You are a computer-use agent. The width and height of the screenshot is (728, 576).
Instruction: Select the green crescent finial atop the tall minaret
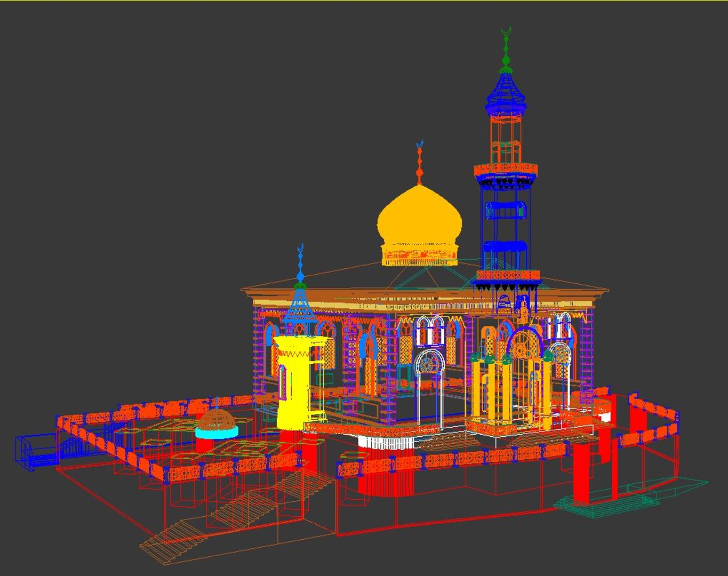(507, 49)
